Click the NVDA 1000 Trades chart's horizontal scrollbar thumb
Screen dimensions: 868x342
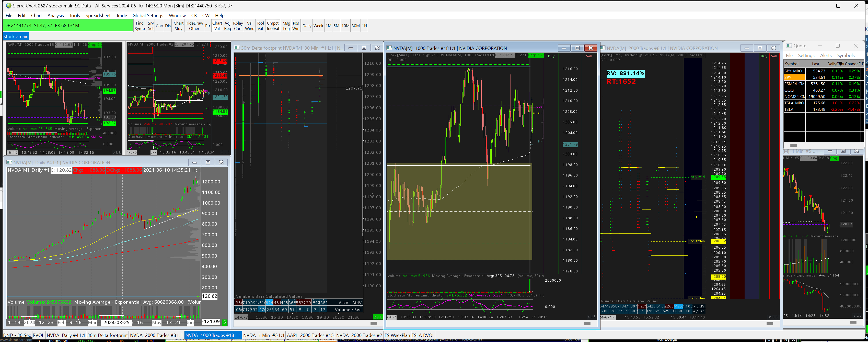[587, 323]
